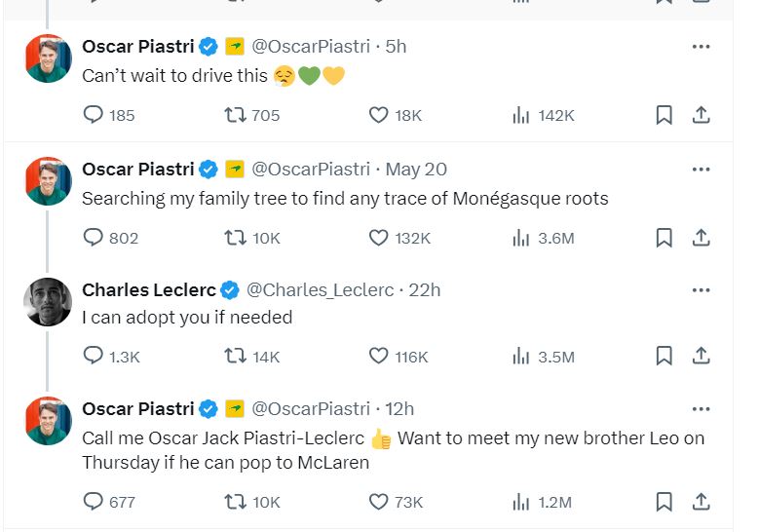Share the "Can't wait to drive this" tweet
Image resolution: width=759 pixels, height=532 pixels.
click(701, 115)
